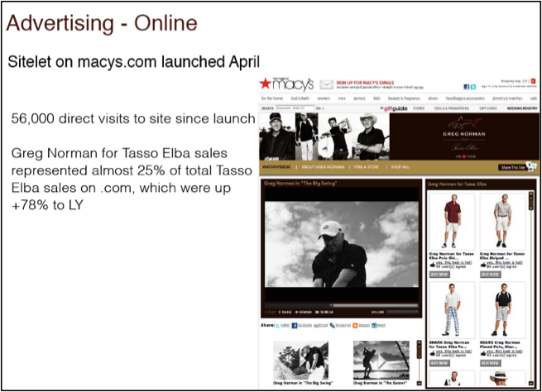The height and width of the screenshot is (392, 542).
Task: Sign up for Macy's emails link
Action: point(365,83)
